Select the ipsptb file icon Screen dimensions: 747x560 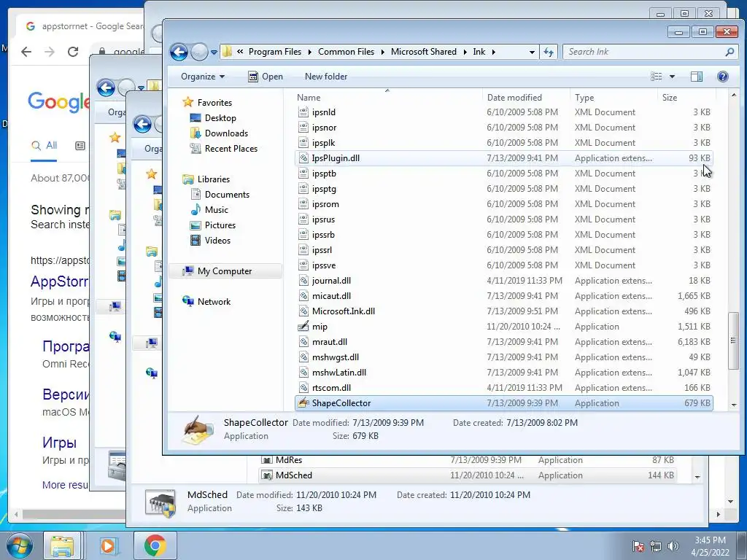pos(303,174)
